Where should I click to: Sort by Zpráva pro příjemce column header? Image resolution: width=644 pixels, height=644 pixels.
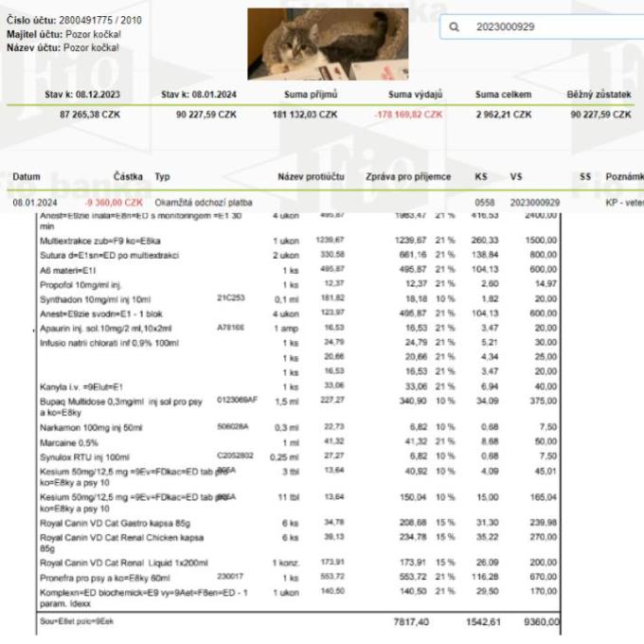tap(408, 176)
